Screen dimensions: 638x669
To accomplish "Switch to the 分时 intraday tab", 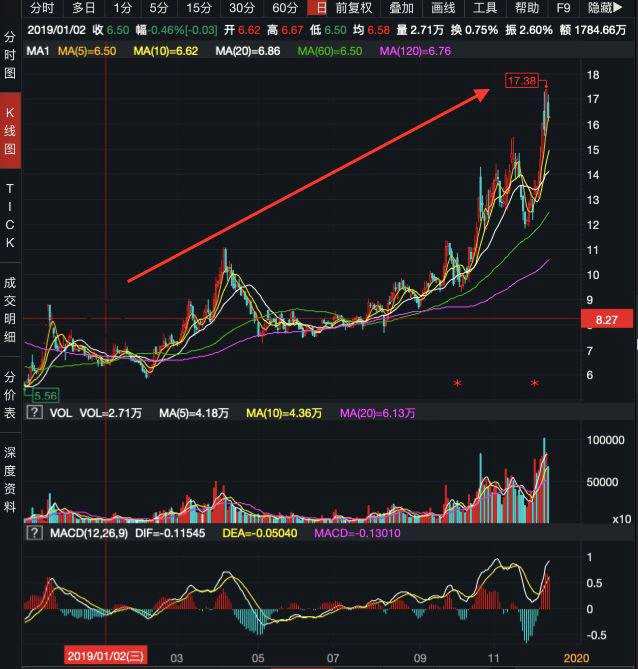I will pyautogui.click(x=42, y=8).
